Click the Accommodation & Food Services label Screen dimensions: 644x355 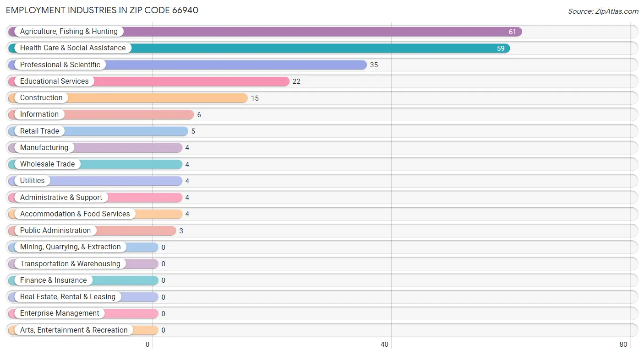[x=75, y=214]
